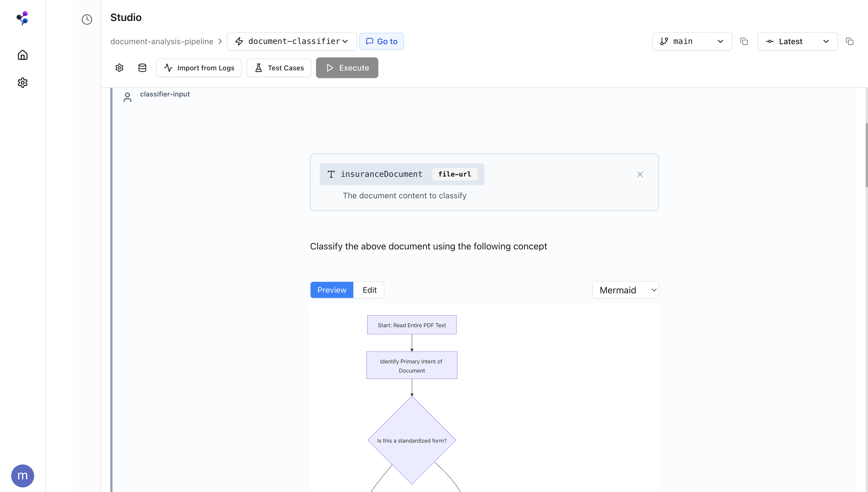The image size is (868, 492).
Task: Copy the deployment via the copy icon
Action: point(850,41)
